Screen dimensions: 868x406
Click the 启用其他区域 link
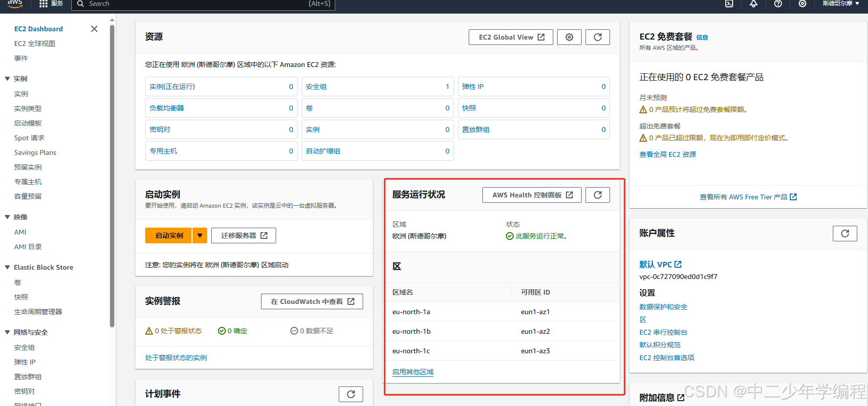(x=413, y=372)
